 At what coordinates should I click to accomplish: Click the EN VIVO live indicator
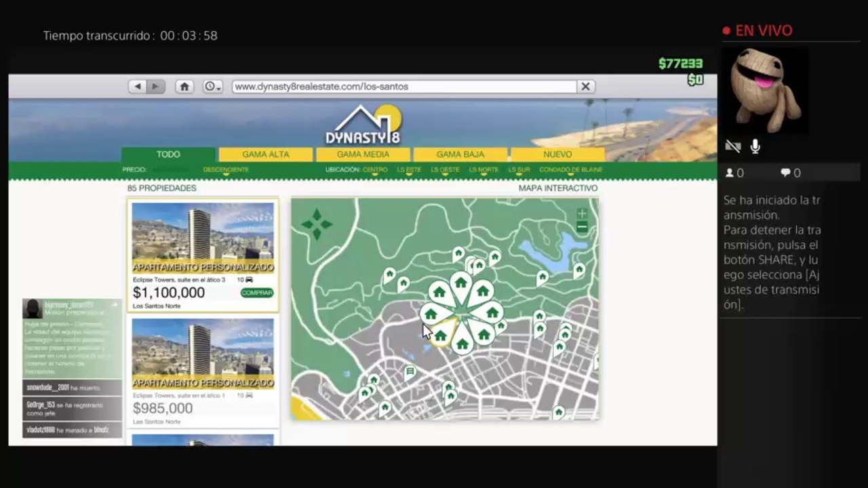pyautogui.click(x=757, y=30)
